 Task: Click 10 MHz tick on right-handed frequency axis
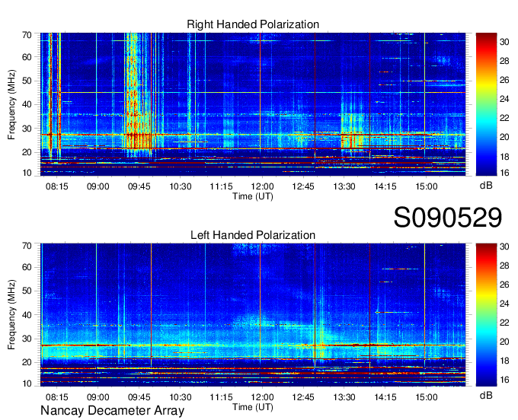(27, 173)
